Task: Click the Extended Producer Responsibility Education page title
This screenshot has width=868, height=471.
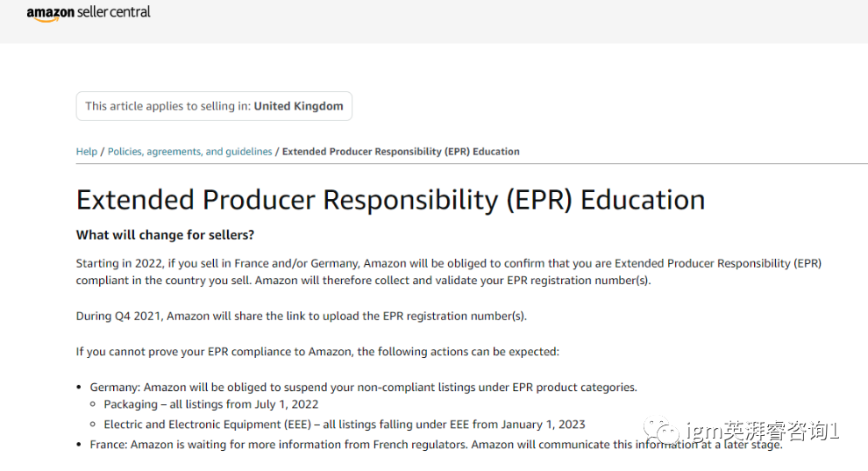Action: click(x=390, y=200)
